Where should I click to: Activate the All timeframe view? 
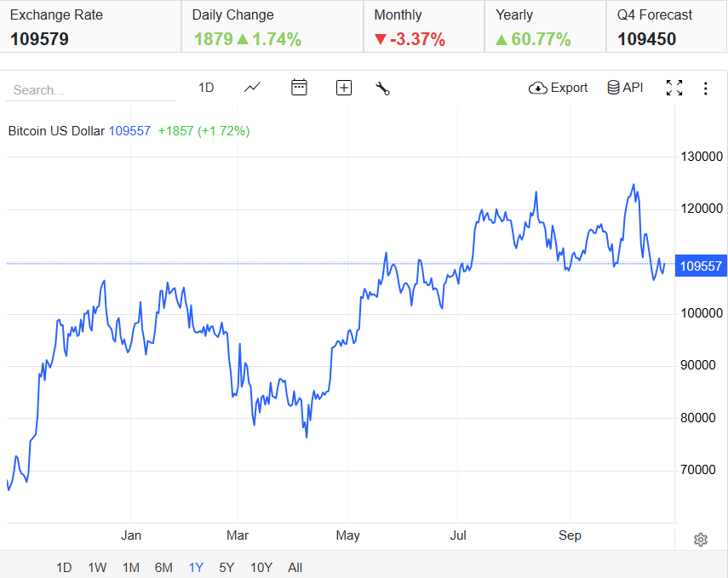[x=295, y=567]
